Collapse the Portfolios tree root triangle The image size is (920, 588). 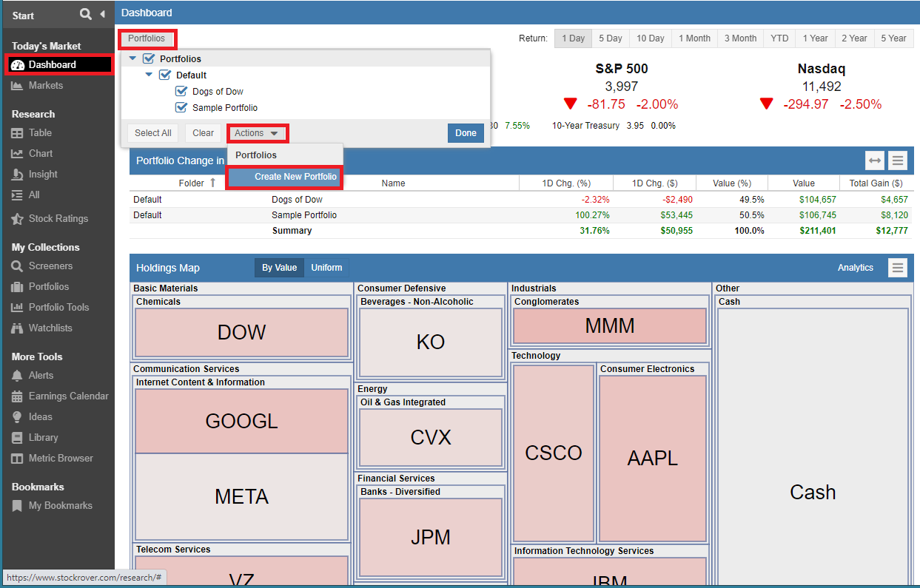click(133, 59)
